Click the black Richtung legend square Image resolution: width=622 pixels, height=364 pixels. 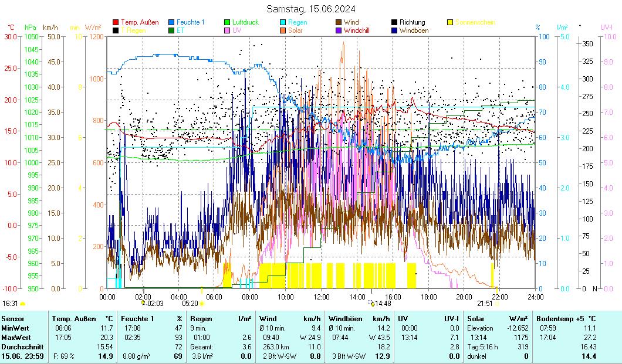point(394,23)
